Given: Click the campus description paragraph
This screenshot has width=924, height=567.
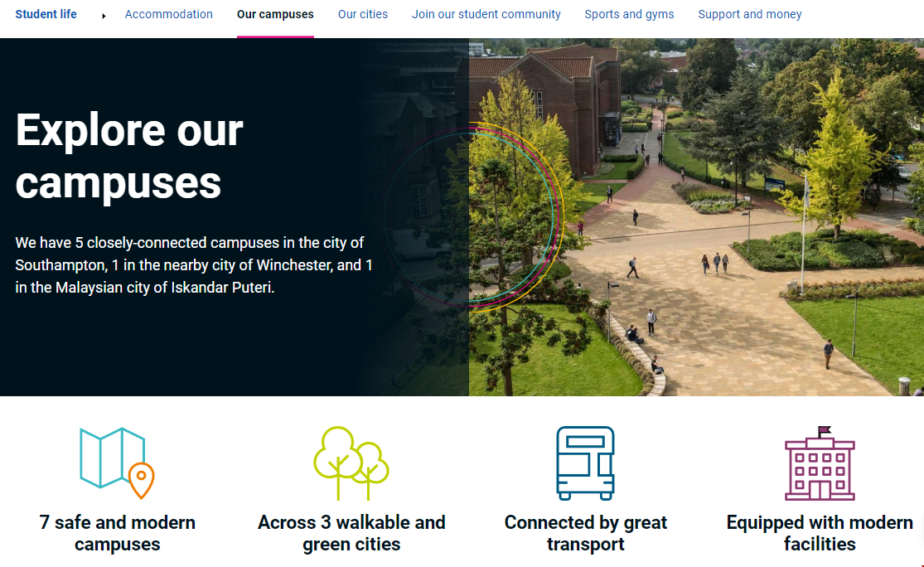Looking at the screenshot, I should [x=194, y=265].
